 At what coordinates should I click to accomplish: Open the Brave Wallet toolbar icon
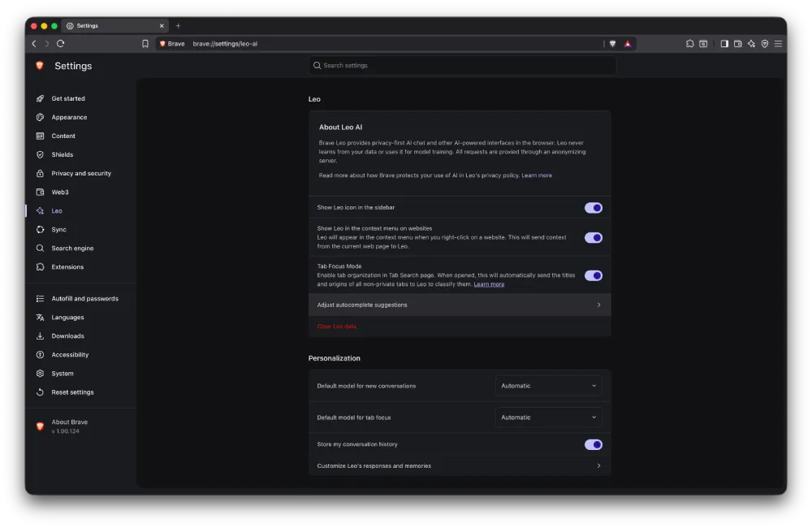738,44
